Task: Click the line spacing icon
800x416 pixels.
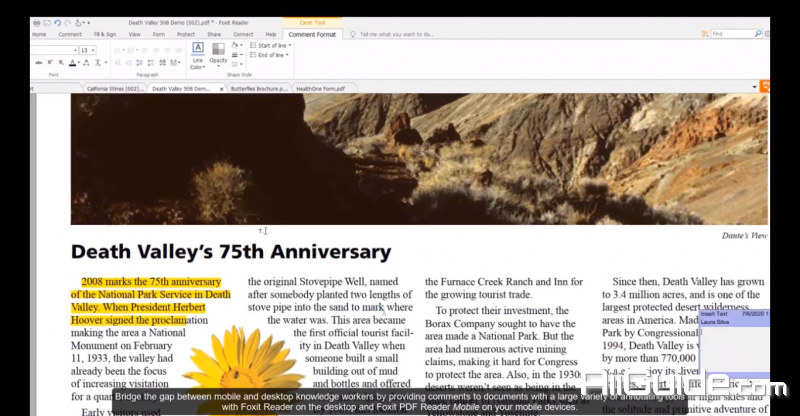Action: pyautogui.click(x=139, y=62)
